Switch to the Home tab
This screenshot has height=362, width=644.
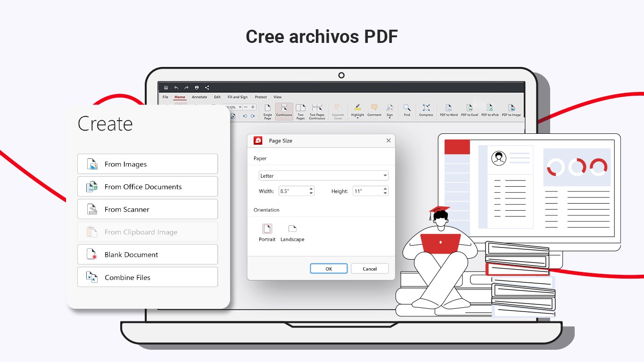pos(180,97)
